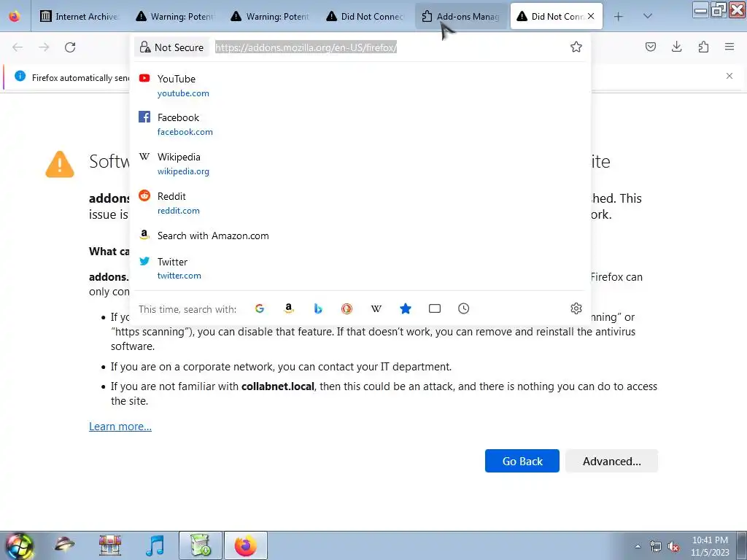Click the muted volume tray icon
This screenshot has height=560, width=747.
coord(673,547)
